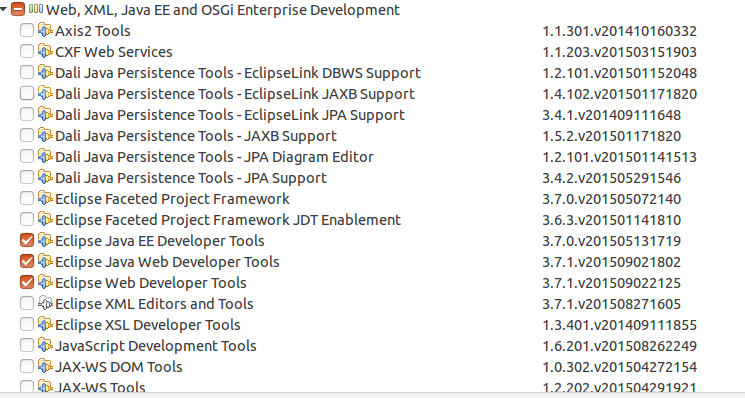Click the Axis2 Tools feature icon
This screenshot has width=745, height=398.
click(x=45, y=30)
